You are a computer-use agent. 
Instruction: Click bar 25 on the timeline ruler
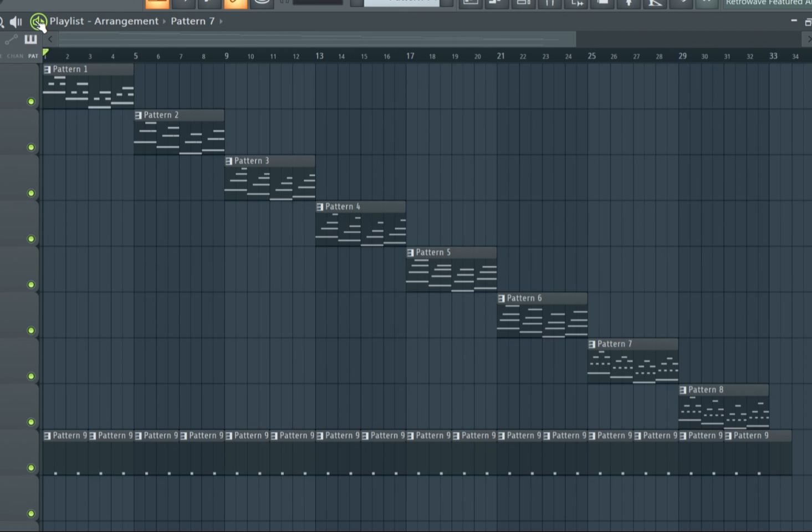pos(592,56)
